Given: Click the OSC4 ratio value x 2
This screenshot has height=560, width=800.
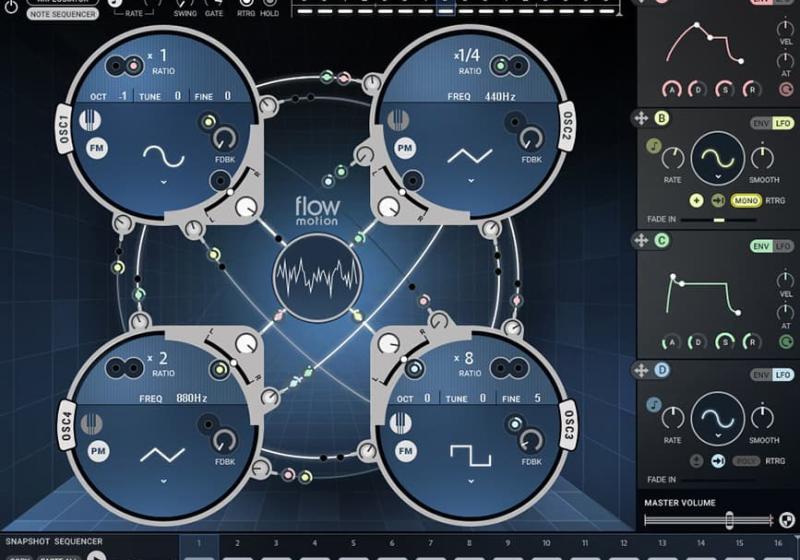Looking at the screenshot, I should tap(158, 358).
